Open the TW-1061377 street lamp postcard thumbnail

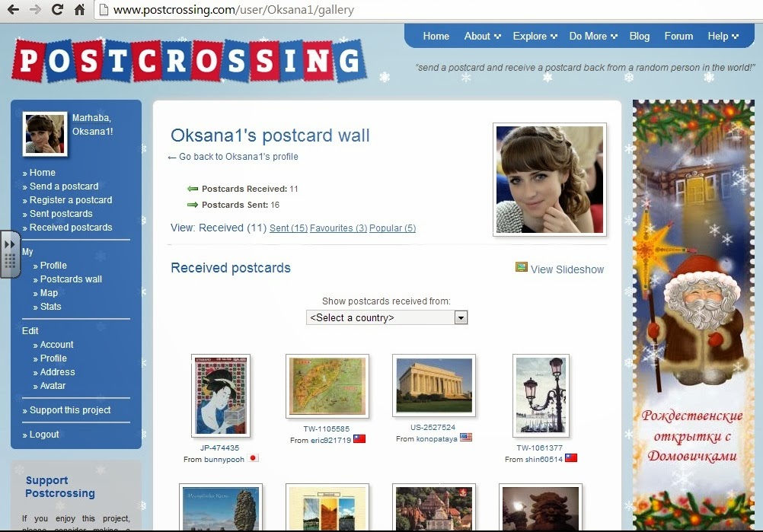click(541, 395)
